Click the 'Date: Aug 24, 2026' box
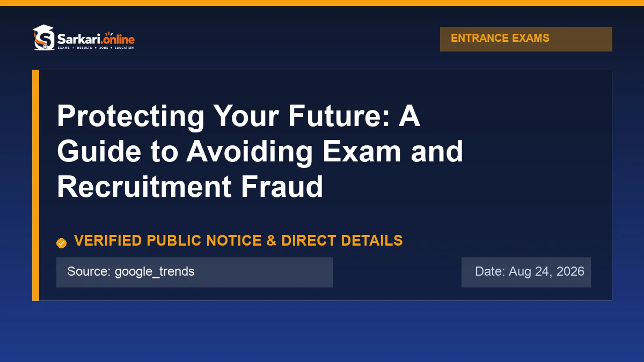The height and width of the screenshot is (362, 644). click(x=526, y=272)
